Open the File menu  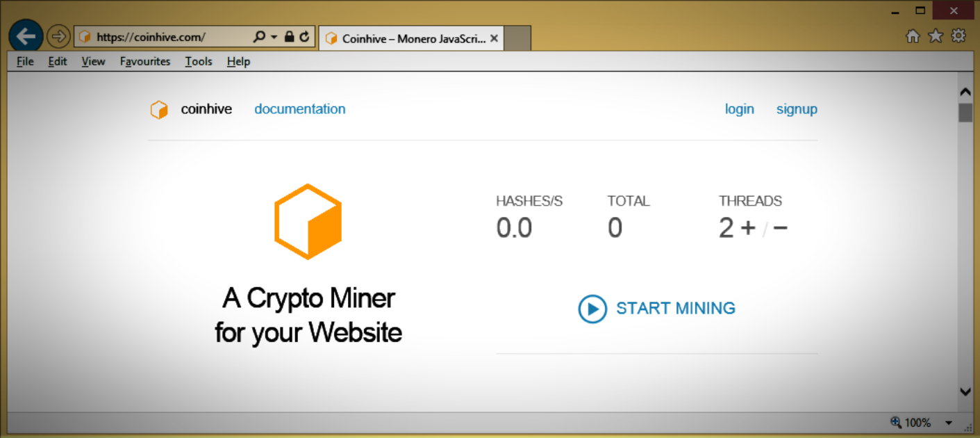click(25, 62)
